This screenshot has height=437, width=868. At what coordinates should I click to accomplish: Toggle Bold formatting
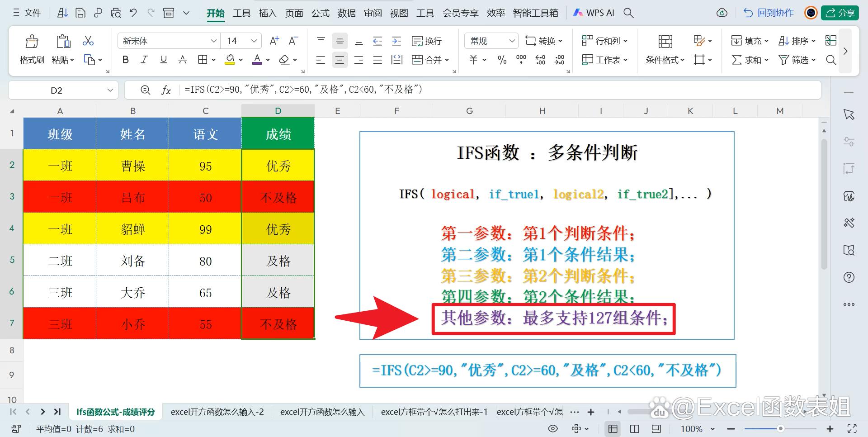126,60
